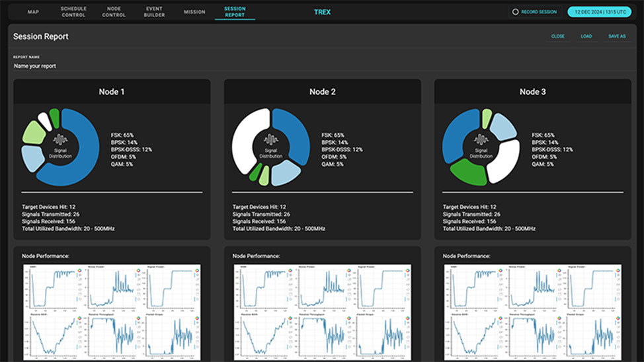Open the Event Builder tab
The width and height of the screenshot is (644, 362).
tap(154, 12)
